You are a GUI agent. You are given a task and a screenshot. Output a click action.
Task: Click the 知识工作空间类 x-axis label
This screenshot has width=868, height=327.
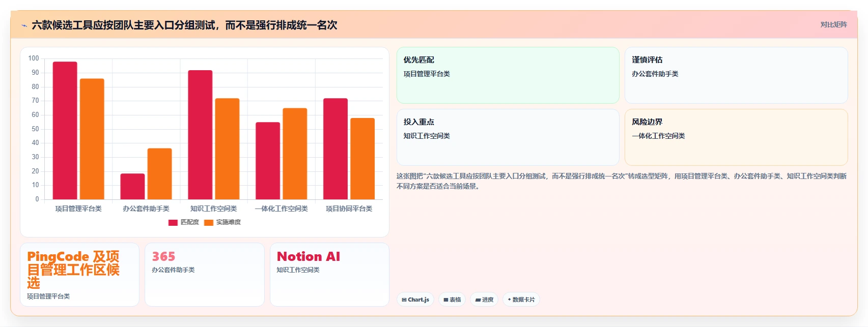[x=214, y=209]
